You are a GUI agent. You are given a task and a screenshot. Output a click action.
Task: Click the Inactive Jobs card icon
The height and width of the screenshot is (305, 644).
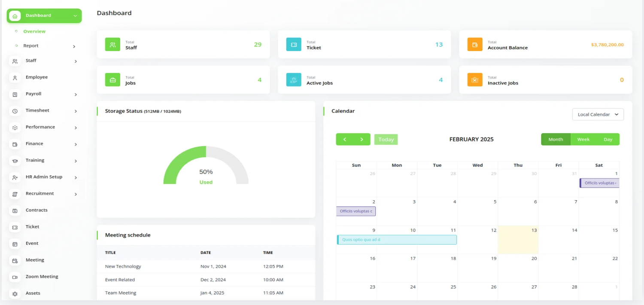click(475, 80)
